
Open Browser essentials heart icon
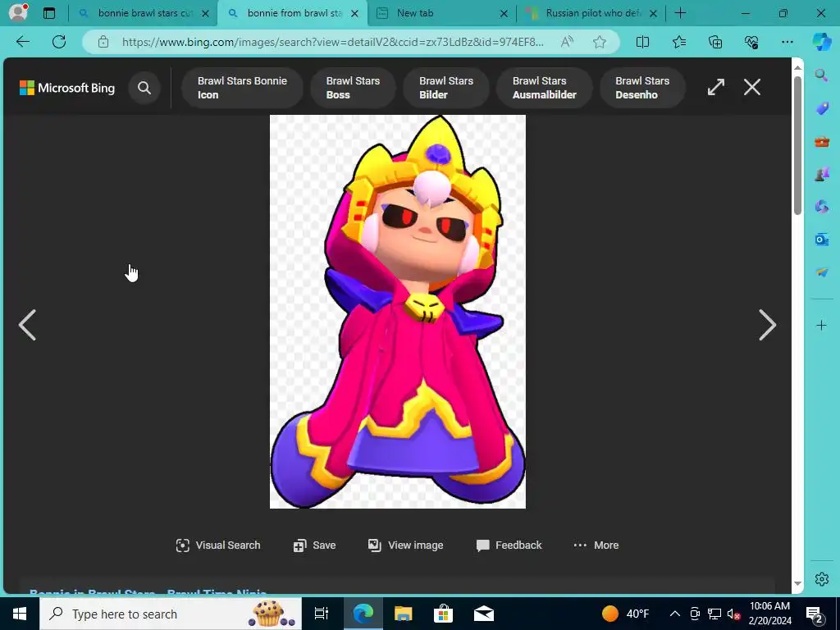751,42
